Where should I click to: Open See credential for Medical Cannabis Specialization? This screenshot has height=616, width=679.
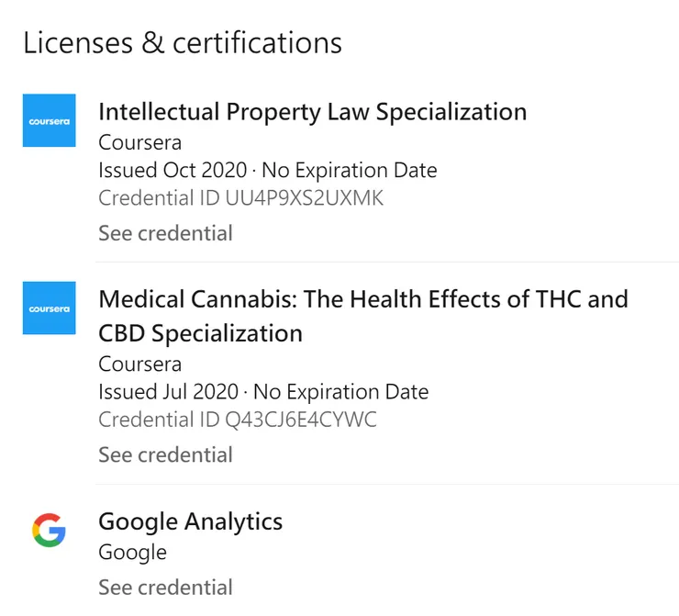coord(165,454)
